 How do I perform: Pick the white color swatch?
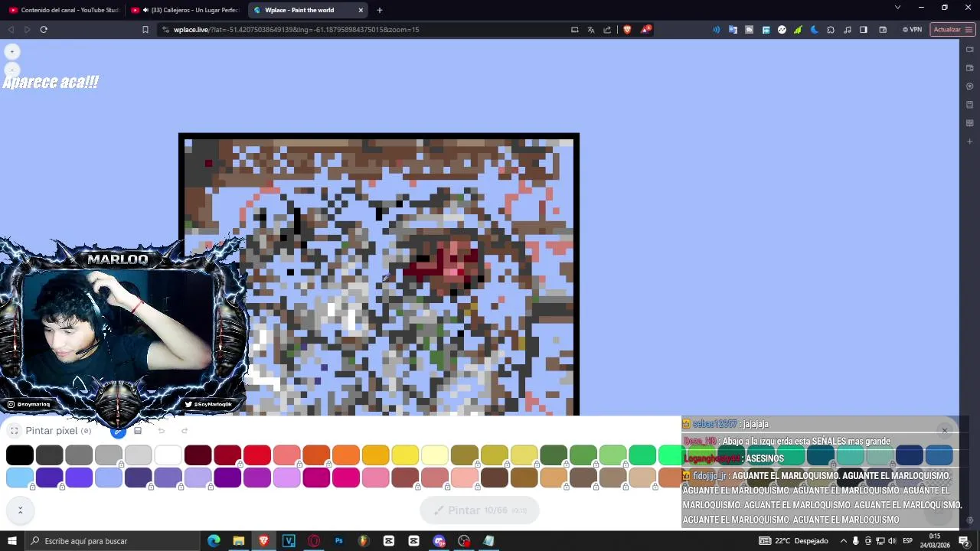pos(168,455)
